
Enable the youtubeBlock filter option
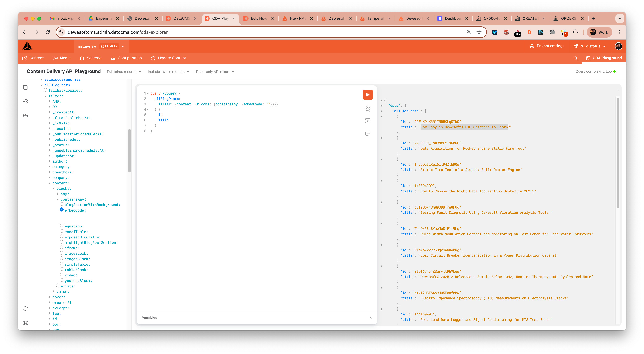click(62, 280)
